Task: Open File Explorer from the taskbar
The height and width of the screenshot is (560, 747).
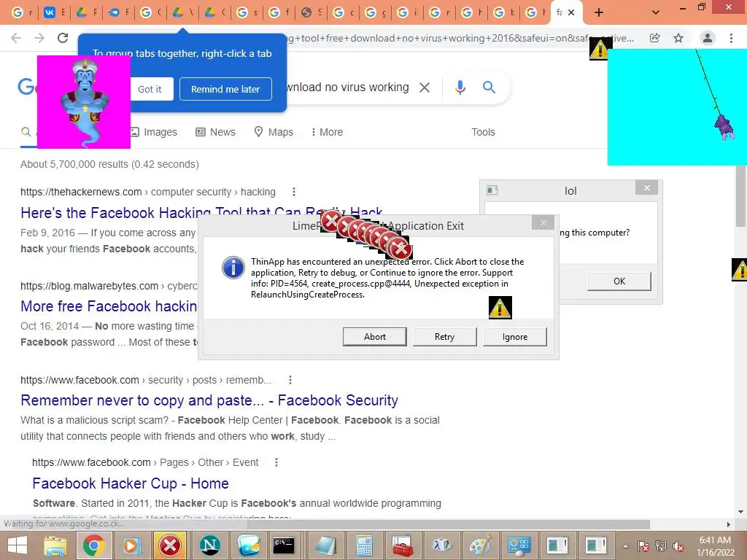Action: click(55, 545)
